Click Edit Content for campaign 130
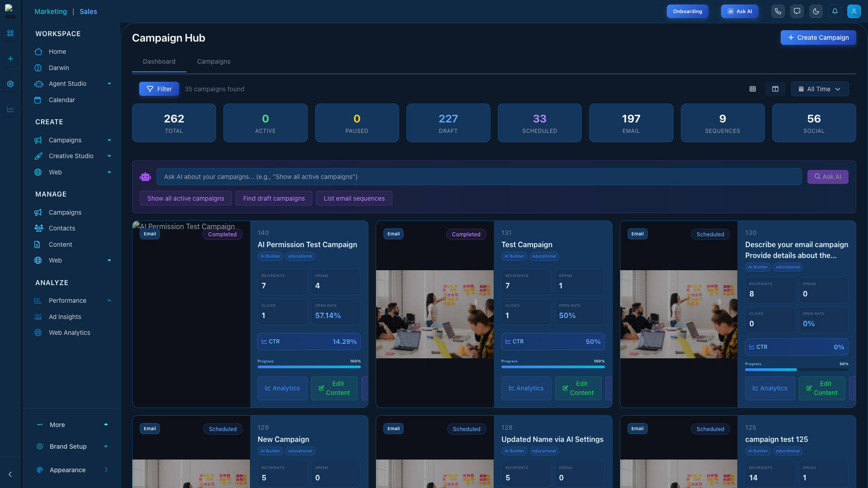This screenshot has height=488, width=868. tap(822, 388)
